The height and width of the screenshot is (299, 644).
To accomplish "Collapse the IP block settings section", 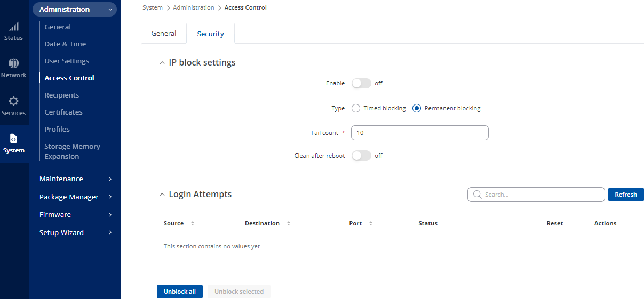I will (162, 63).
